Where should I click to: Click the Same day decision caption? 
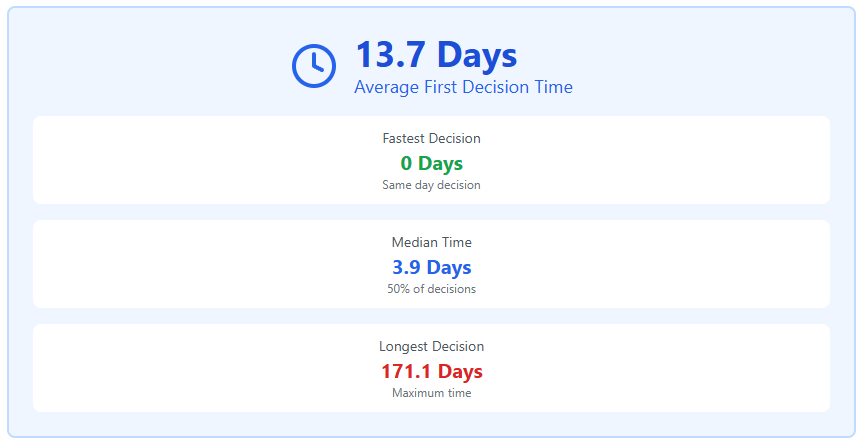point(431,185)
